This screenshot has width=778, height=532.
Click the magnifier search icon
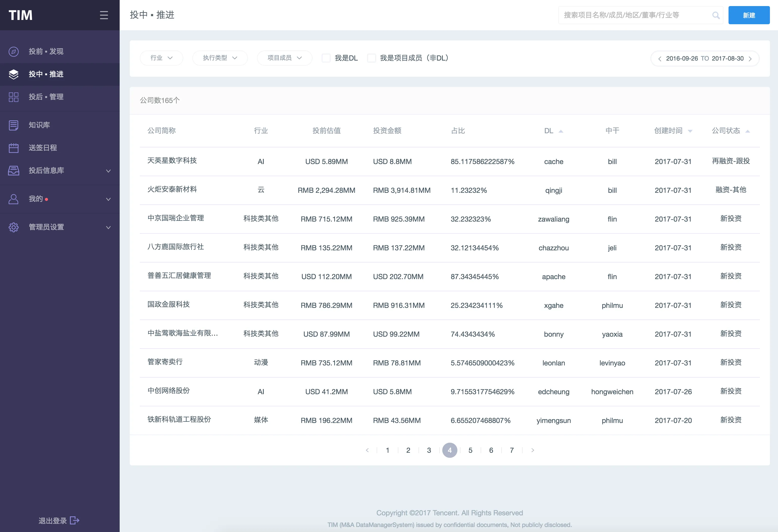coord(716,15)
